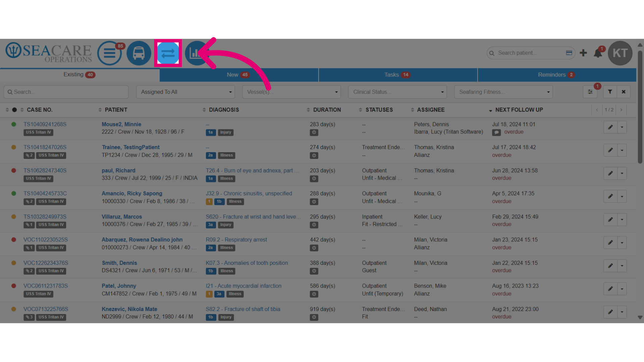Viewport: 644px width, 362px height.
Task: Click the card icon in patient search
Action: coord(569,53)
